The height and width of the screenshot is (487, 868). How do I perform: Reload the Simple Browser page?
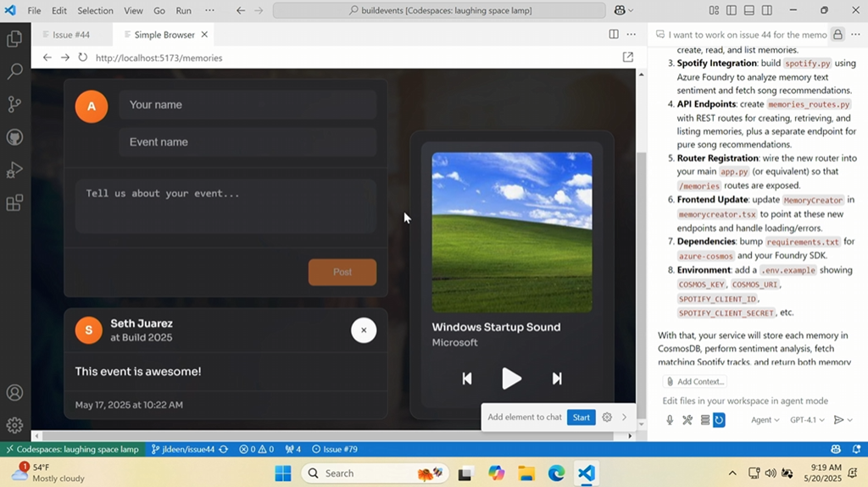tap(82, 58)
